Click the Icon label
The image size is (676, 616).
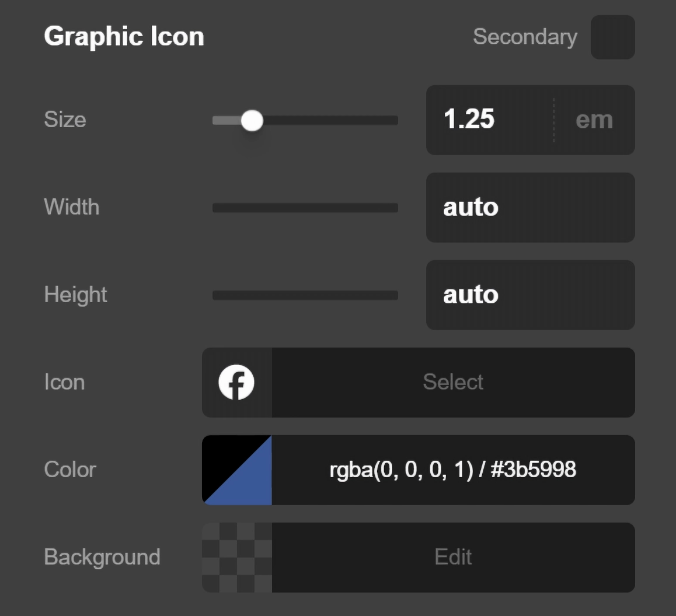click(x=64, y=382)
